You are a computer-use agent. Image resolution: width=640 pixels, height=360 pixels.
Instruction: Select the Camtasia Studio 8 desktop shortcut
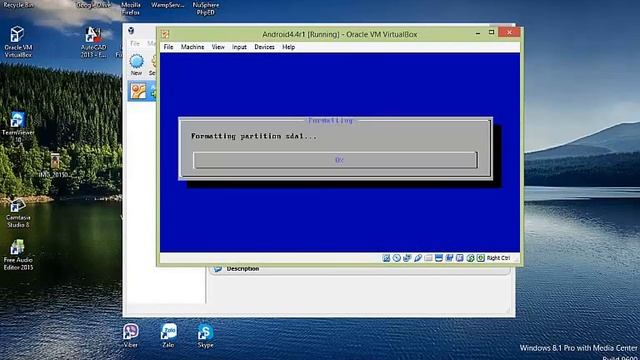click(x=18, y=213)
